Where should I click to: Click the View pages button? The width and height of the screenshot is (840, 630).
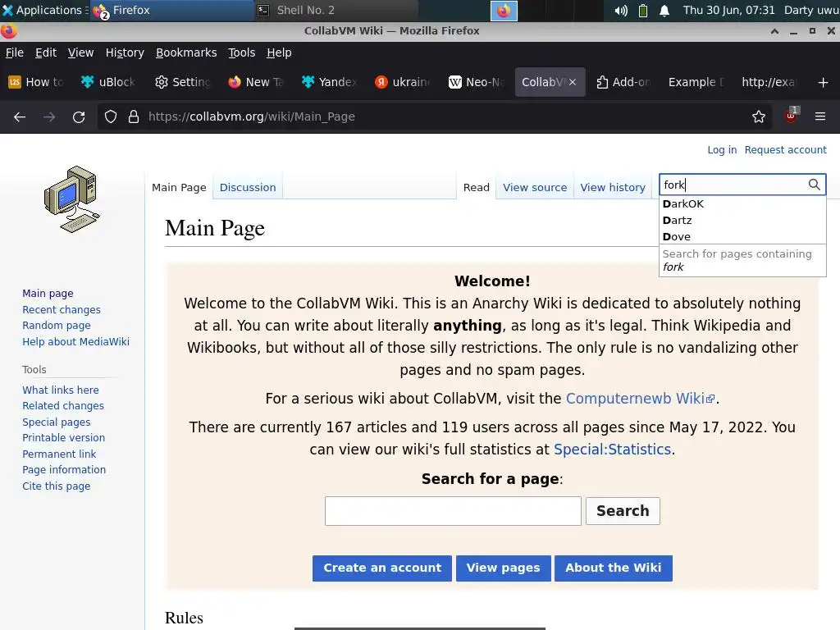503,568
